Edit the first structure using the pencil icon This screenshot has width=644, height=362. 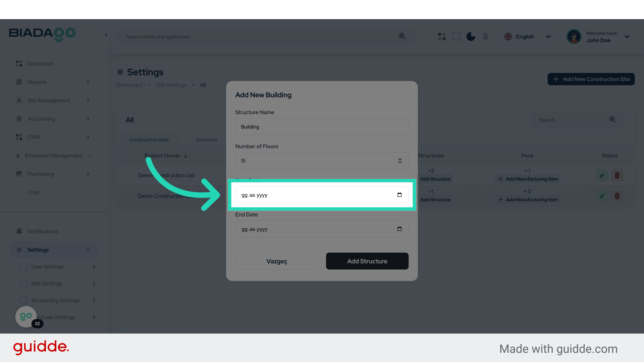pyautogui.click(x=602, y=175)
